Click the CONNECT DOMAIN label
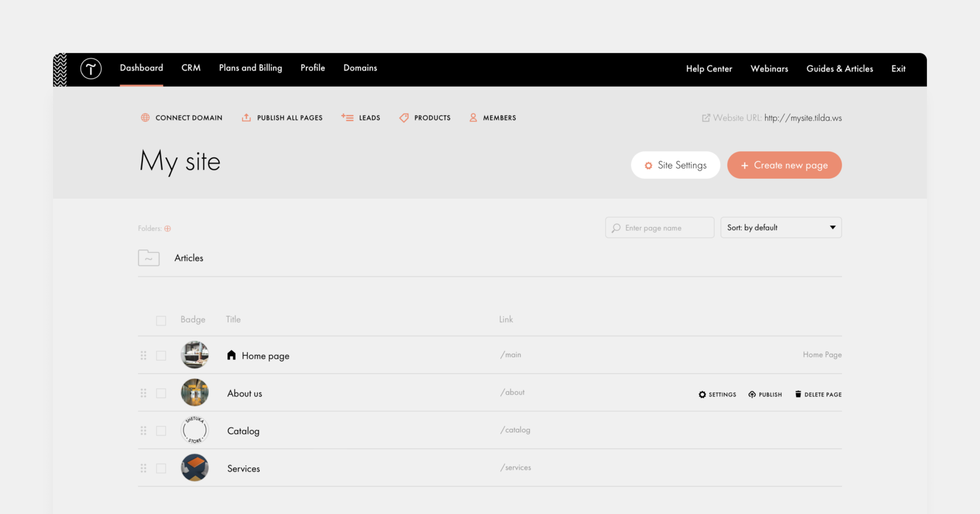 click(x=189, y=118)
